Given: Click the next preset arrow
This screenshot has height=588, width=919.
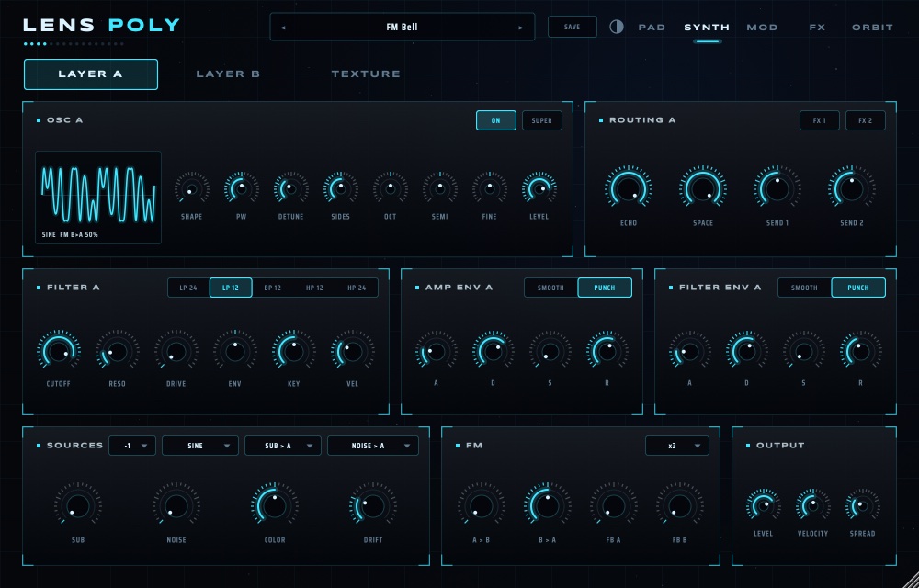Looking at the screenshot, I should [520, 28].
